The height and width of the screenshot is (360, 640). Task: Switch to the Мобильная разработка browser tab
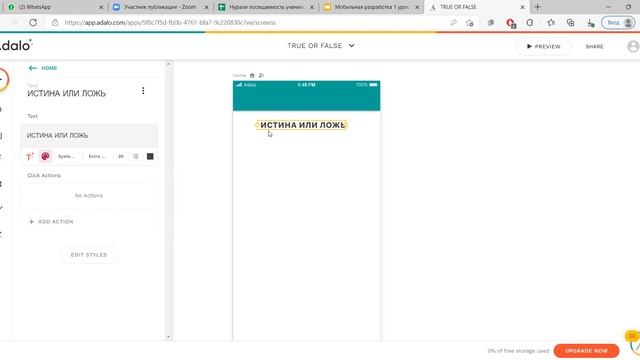[x=371, y=7]
